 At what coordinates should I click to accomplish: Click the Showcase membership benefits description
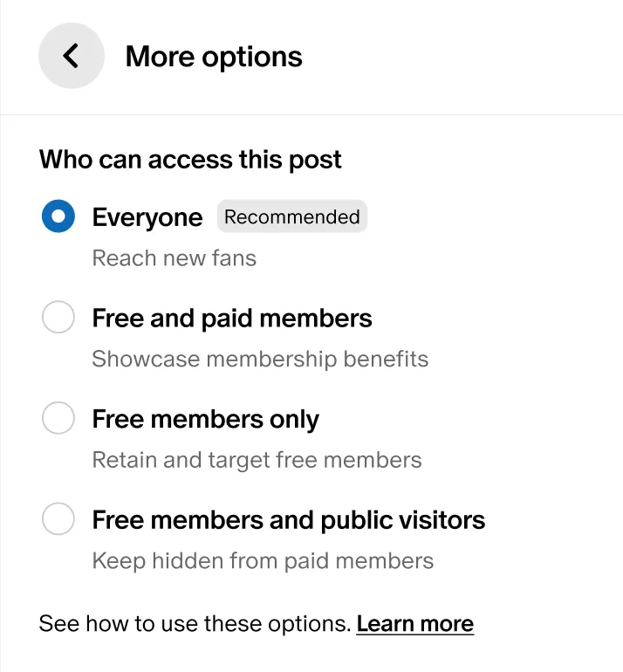[260, 360]
